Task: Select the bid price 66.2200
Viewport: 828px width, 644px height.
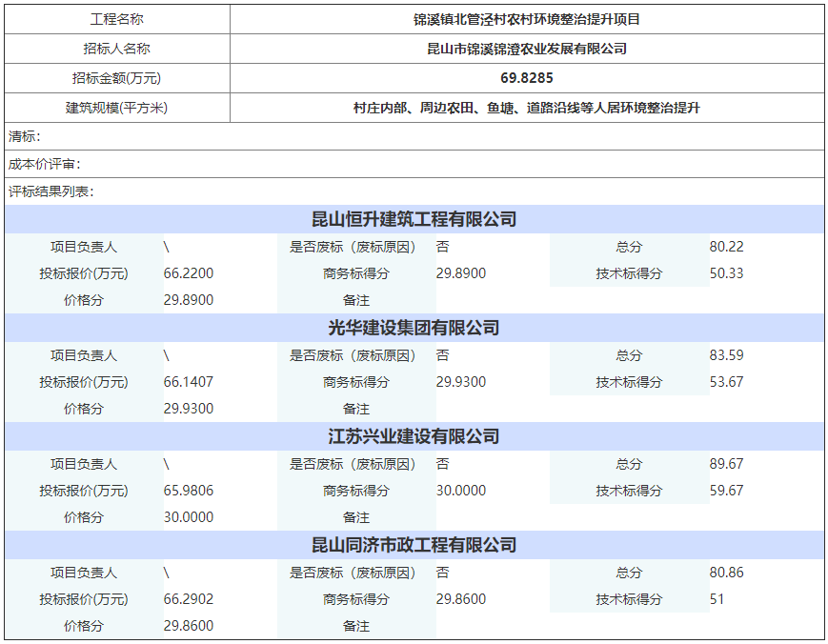Action: (189, 273)
